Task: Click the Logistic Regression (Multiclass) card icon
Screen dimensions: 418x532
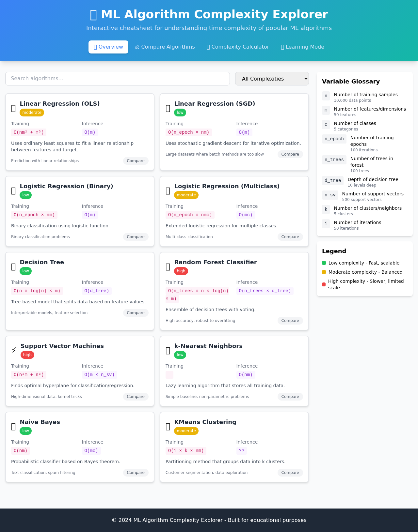Action: (168, 191)
